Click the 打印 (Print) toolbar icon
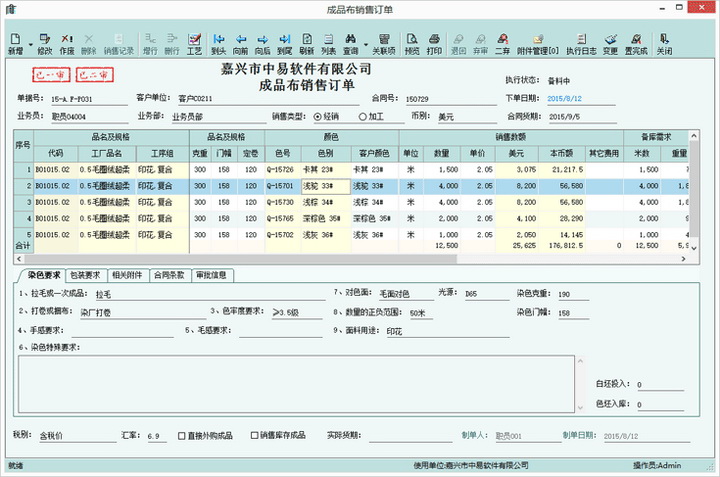The height and width of the screenshot is (477, 720). click(x=434, y=41)
